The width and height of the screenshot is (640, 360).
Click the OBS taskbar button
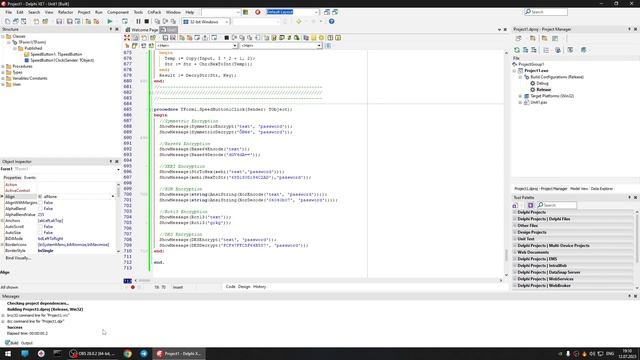[93, 353]
